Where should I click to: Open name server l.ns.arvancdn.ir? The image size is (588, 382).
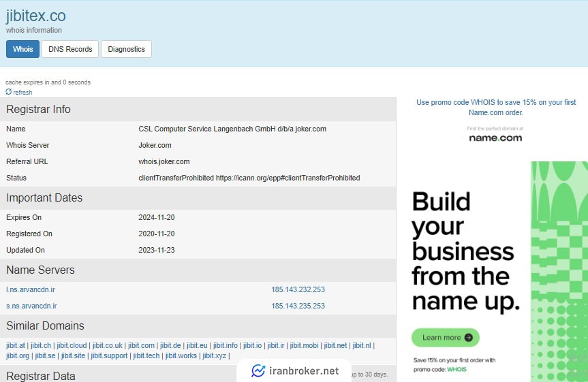tap(31, 290)
